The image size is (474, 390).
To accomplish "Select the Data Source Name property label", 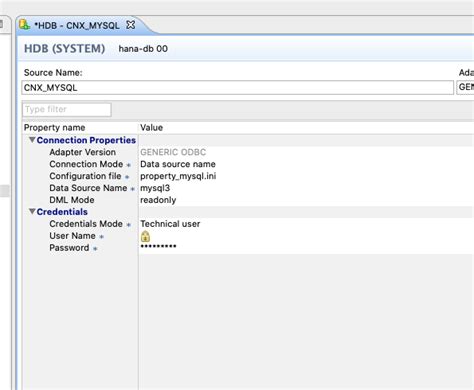I will [x=88, y=188].
